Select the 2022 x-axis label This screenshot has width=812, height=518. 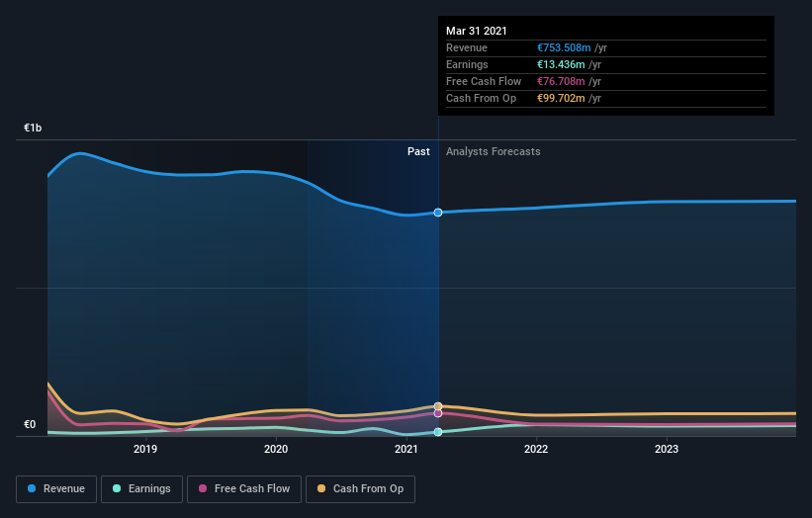(536, 449)
